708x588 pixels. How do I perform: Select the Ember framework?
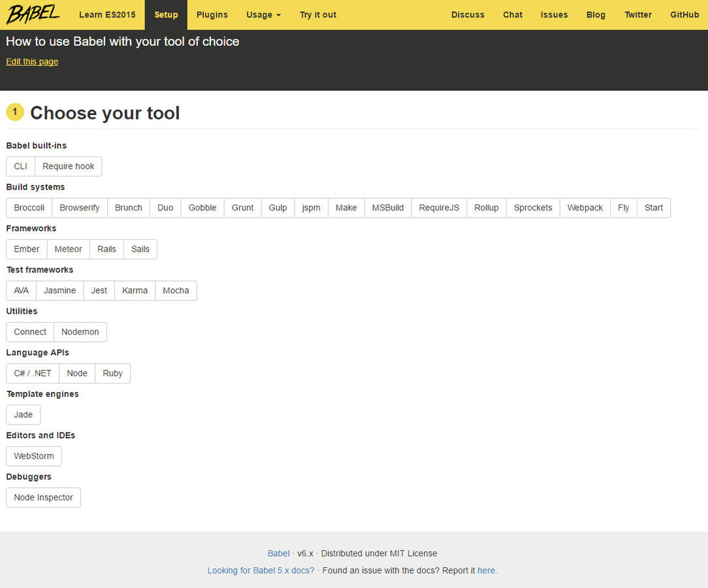(27, 250)
